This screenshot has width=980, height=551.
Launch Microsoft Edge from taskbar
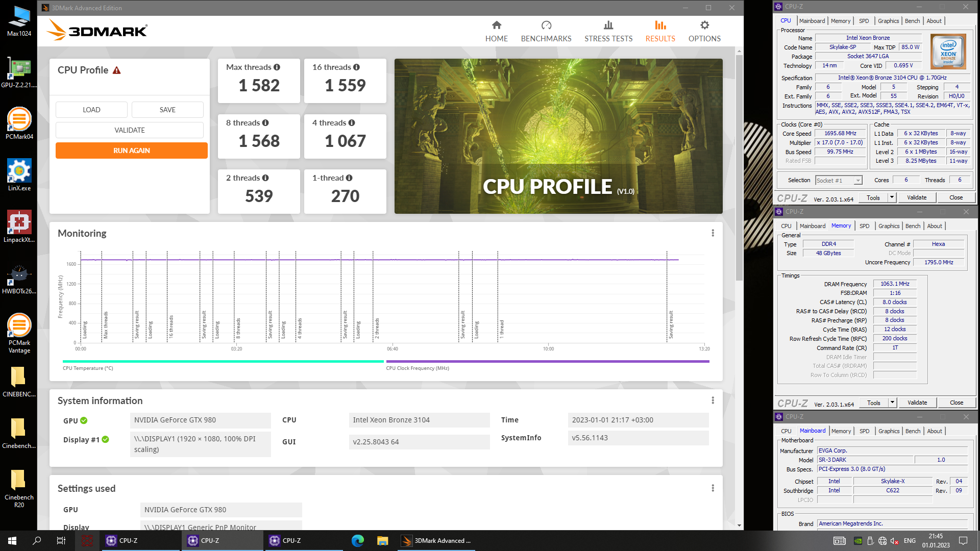click(358, 541)
